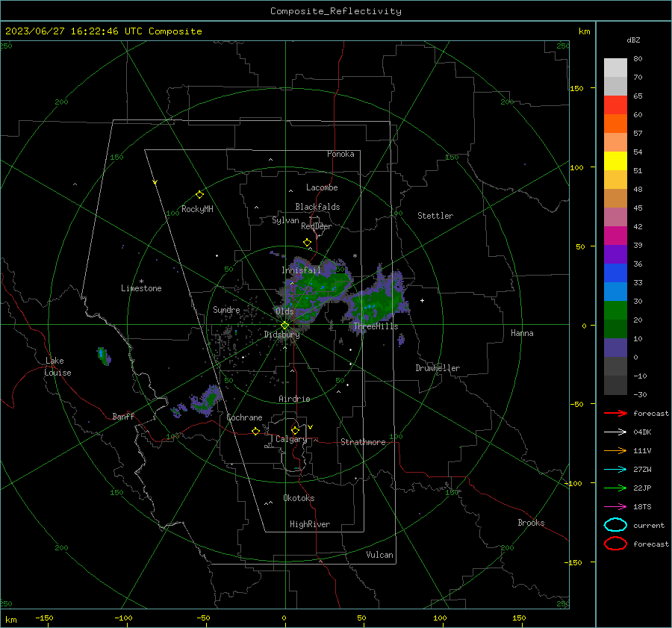
Task: Click the asterisk marker above Limestone label
Action: click(141, 282)
